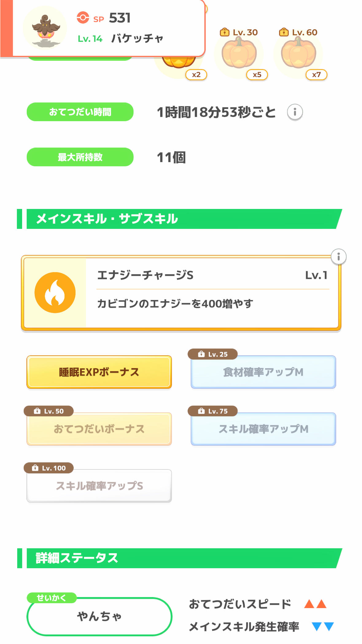362x644 pixels.
Task: Select the locked 食材確率アップM sub-skill
Action: (263, 372)
